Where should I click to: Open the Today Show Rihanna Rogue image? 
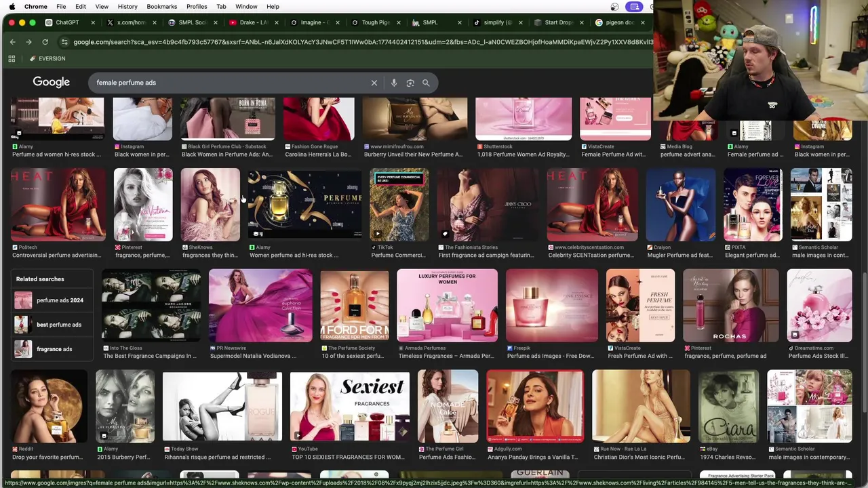click(x=222, y=406)
